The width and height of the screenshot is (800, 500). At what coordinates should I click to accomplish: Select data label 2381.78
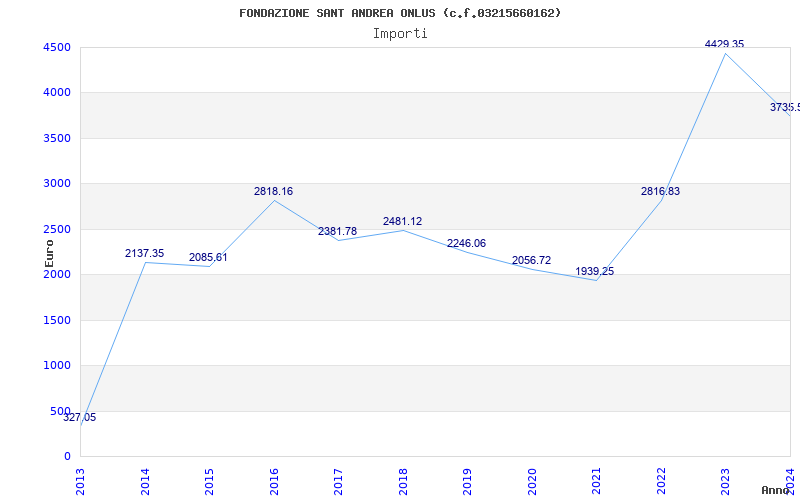click(x=337, y=232)
